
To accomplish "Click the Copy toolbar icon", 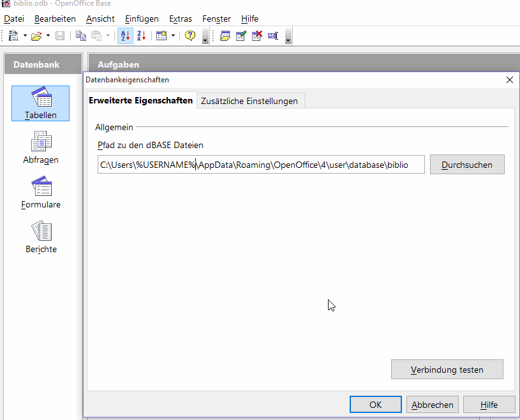I will [81, 36].
